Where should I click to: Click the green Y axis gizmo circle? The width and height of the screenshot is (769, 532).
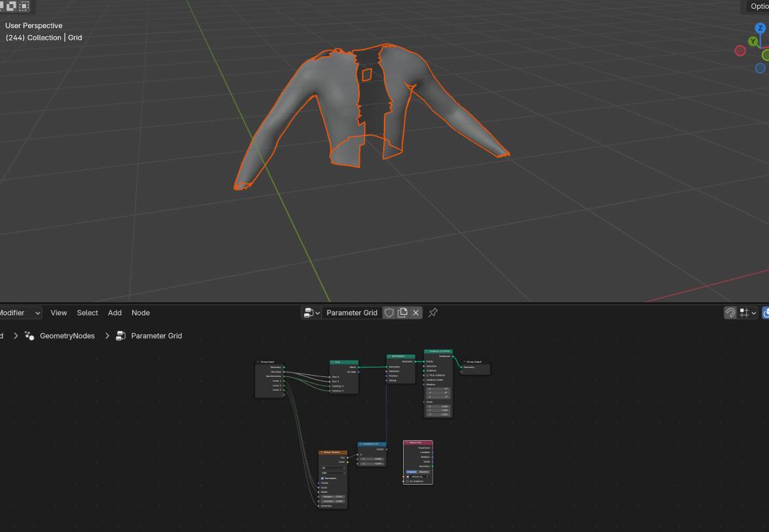point(753,42)
